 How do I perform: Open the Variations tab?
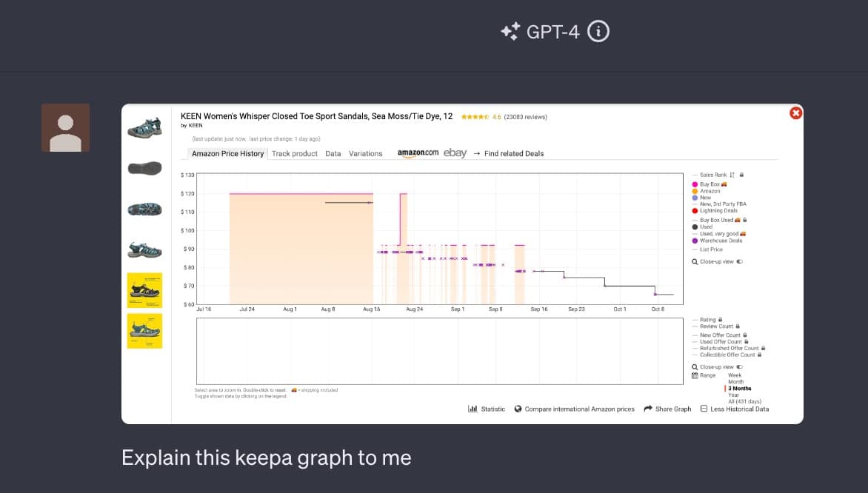tap(365, 154)
